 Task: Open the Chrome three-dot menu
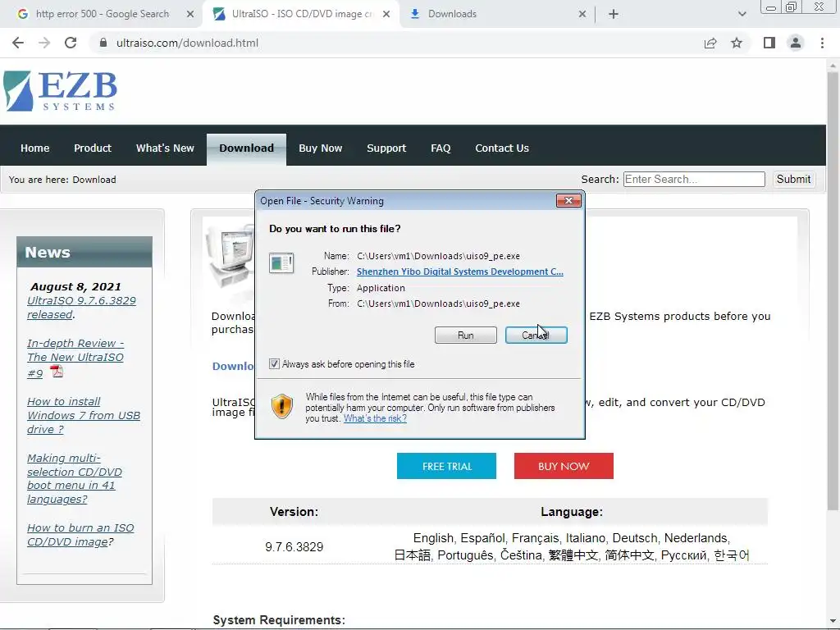pyautogui.click(x=822, y=43)
